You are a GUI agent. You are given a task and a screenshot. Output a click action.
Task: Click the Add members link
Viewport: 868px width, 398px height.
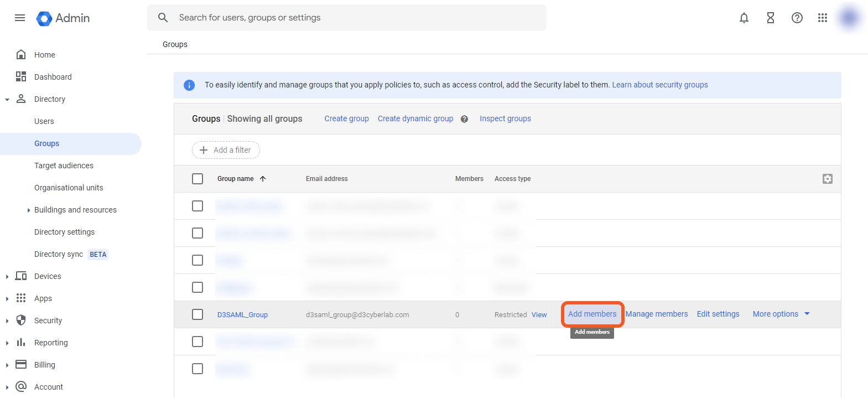click(x=592, y=314)
